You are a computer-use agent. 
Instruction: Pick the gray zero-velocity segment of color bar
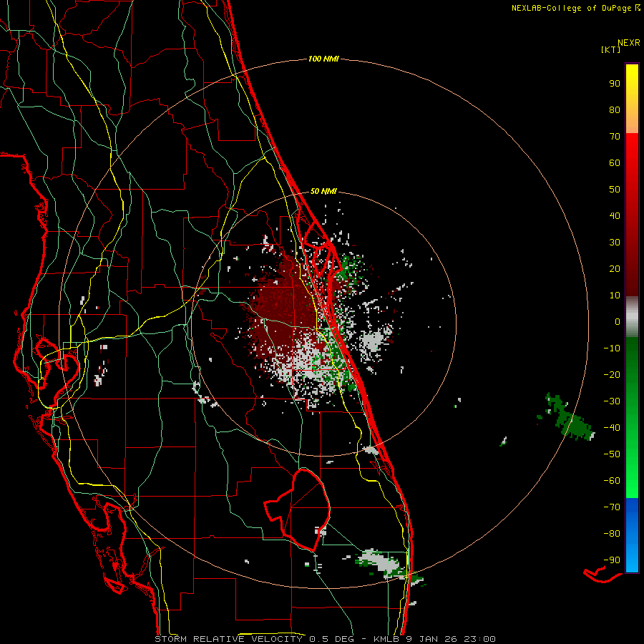coord(632,317)
